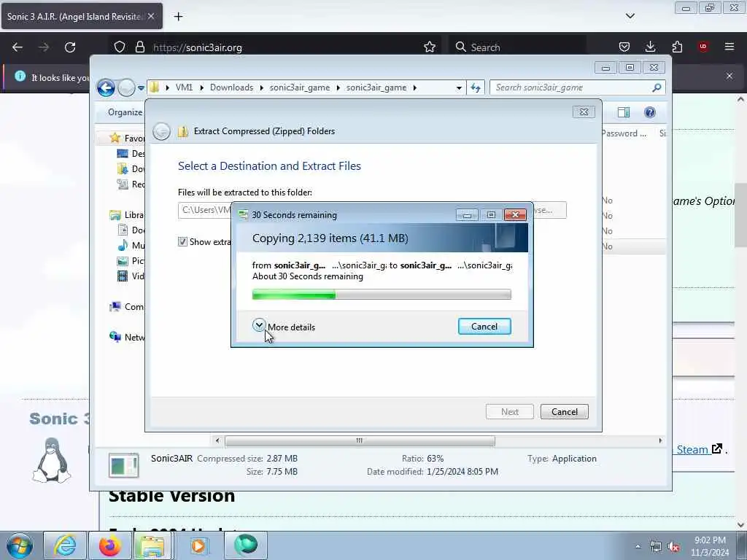Click uBlock Origin toolbar icon
Image resolution: width=747 pixels, height=560 pixels.
point(703,47)
